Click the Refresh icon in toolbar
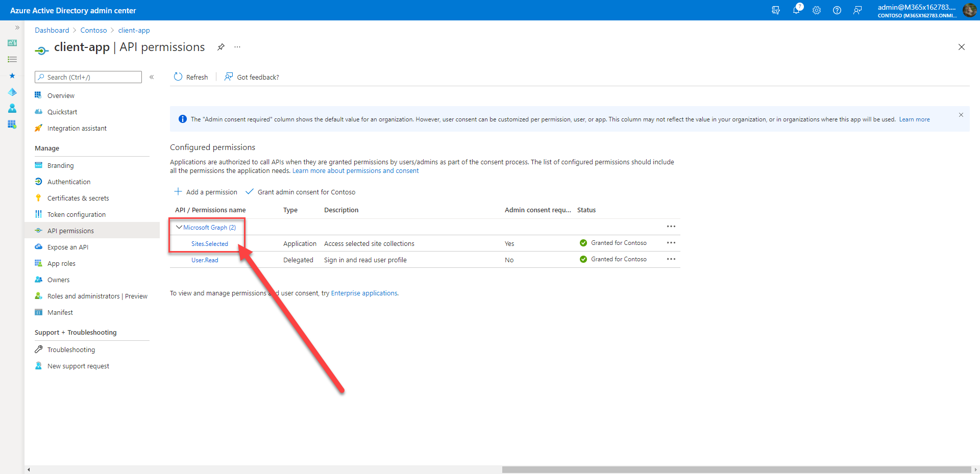 tap(178, 77)
